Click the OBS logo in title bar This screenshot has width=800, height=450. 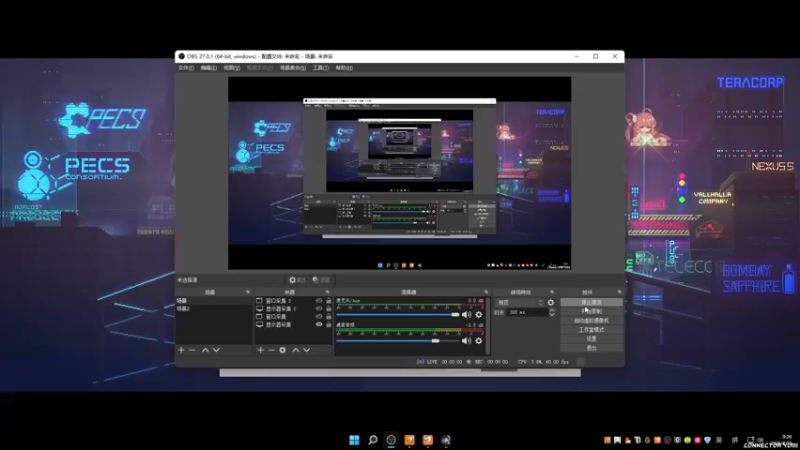click(182, 56)
